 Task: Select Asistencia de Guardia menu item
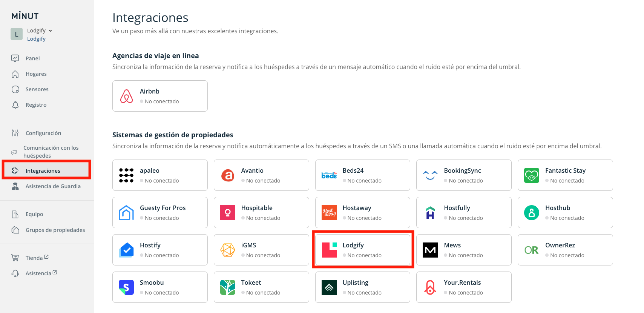pos(53,186)
